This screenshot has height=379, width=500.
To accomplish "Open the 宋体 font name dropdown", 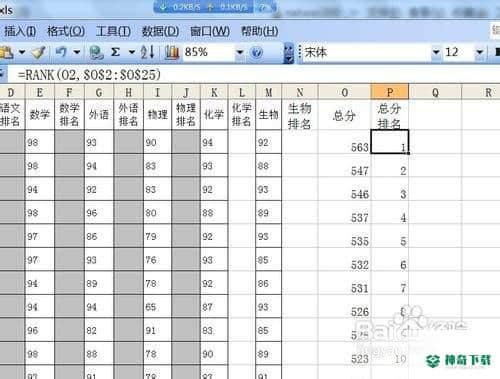I will pos(436,52).
